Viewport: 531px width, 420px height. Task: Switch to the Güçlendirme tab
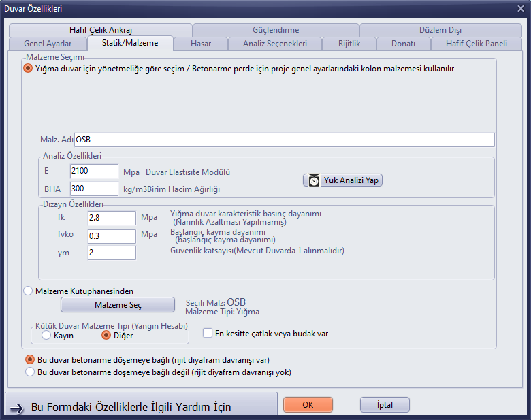pyautogui.click(x=276, y=30)
